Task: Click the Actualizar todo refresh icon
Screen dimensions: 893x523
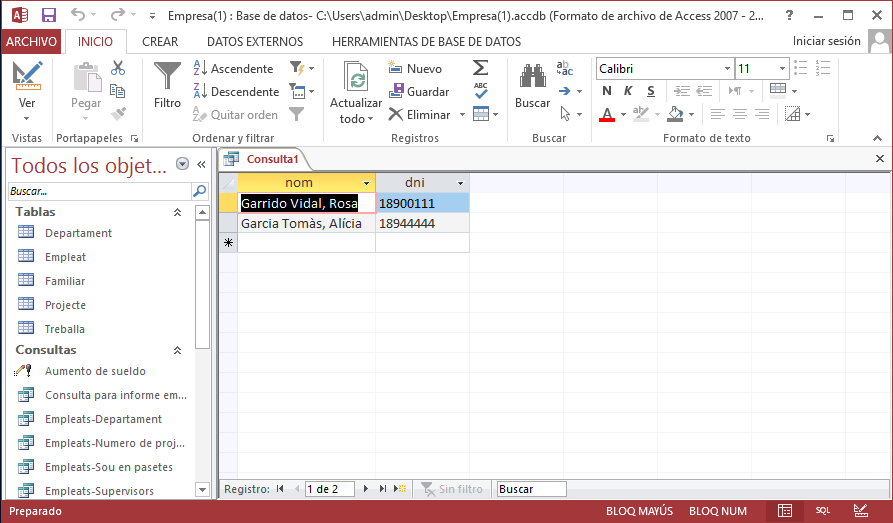Action: [356, 78]
